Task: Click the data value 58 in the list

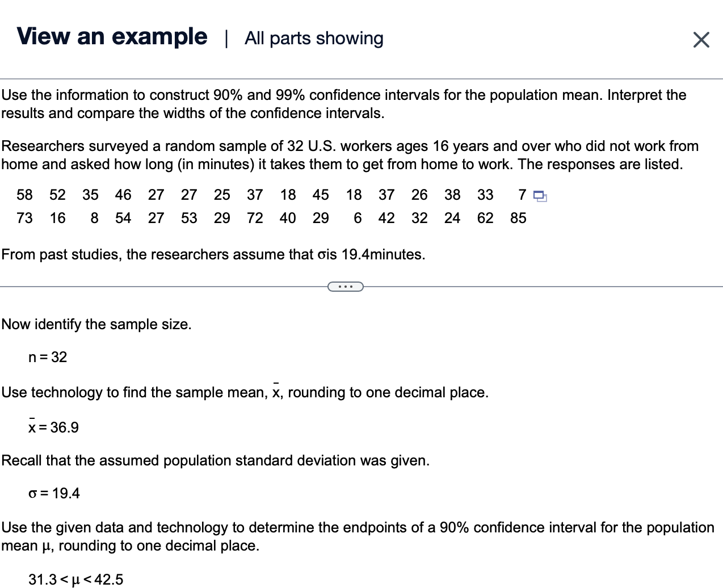Action: click(24, 195)
